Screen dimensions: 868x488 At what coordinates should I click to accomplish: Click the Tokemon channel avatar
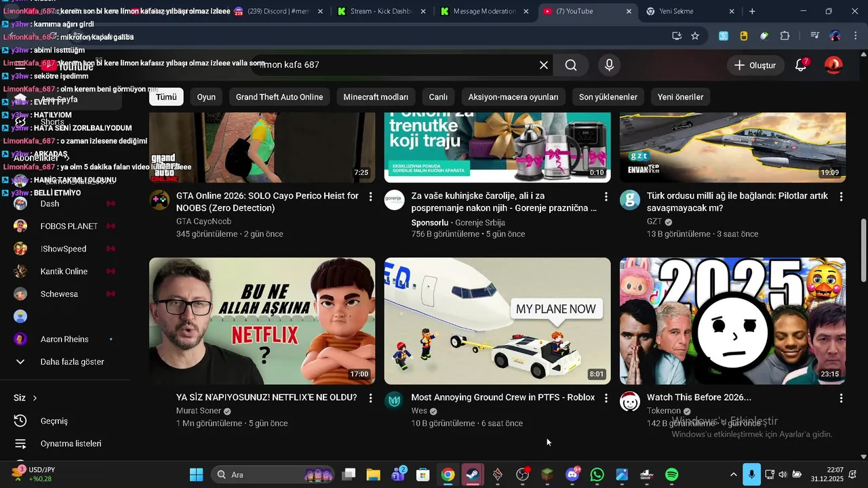coord(630,401)
